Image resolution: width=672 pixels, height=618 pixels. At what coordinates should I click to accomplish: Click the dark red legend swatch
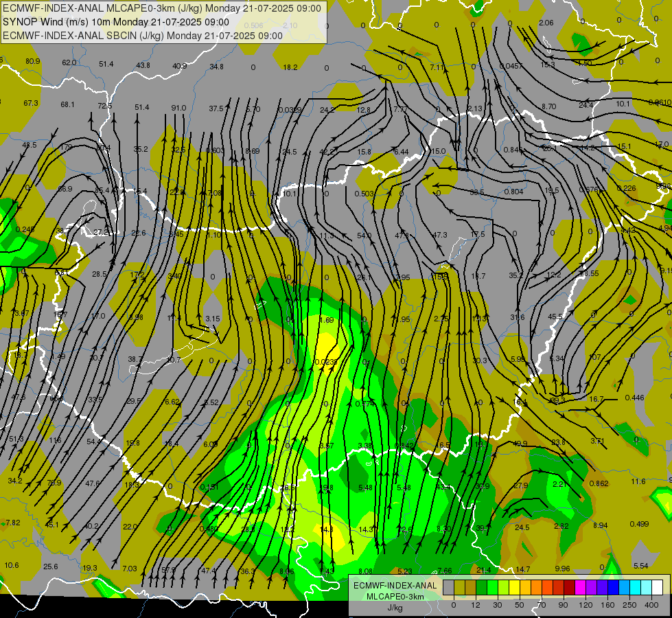coord(569,587)
